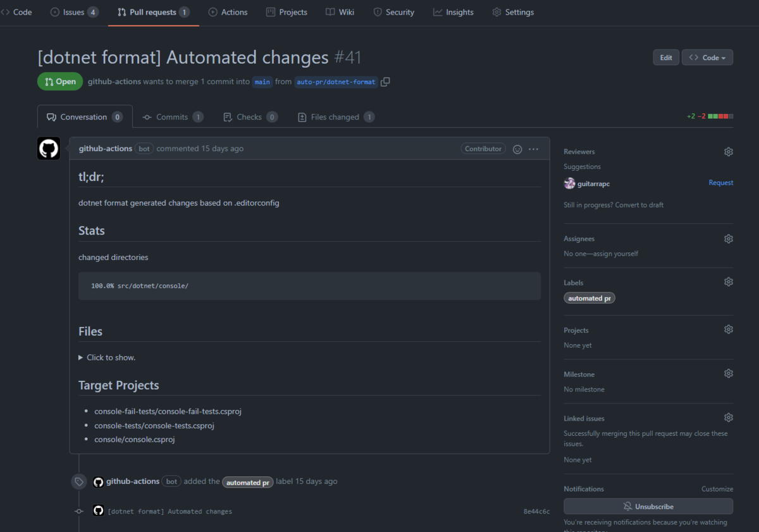Click the commit icon in the timeline

pyautogui.click(x=79, y=511)
